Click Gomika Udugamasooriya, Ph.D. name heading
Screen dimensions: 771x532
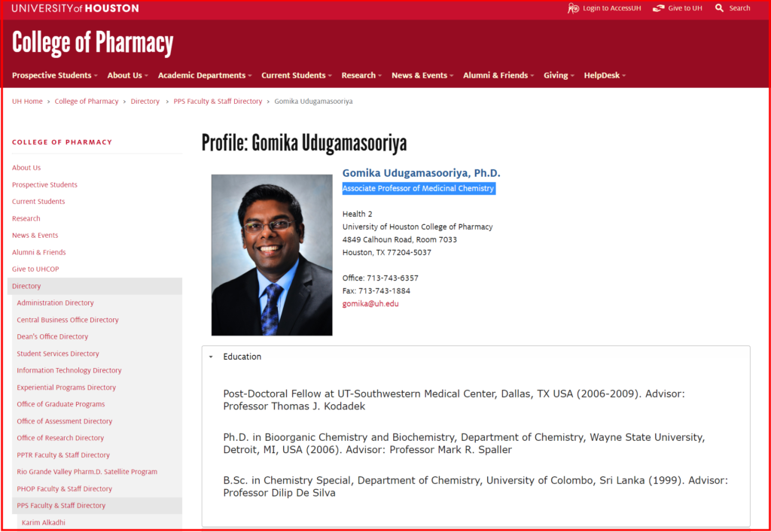421,173
